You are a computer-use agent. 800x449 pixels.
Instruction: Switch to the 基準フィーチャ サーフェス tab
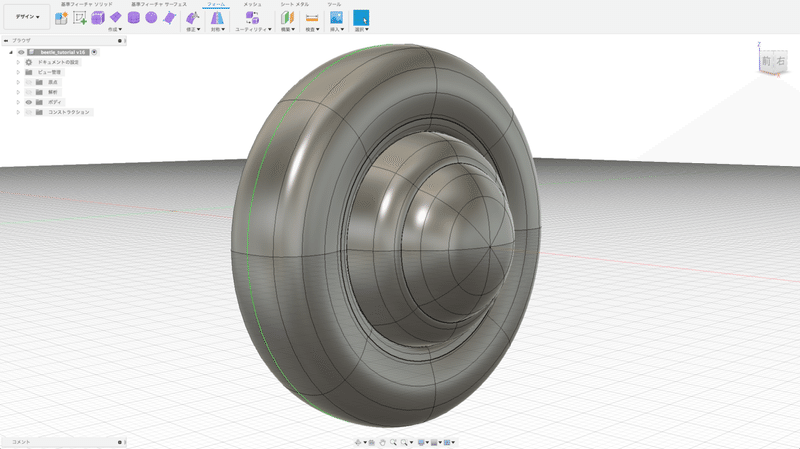pyautogui.click(x=159, y=4)
